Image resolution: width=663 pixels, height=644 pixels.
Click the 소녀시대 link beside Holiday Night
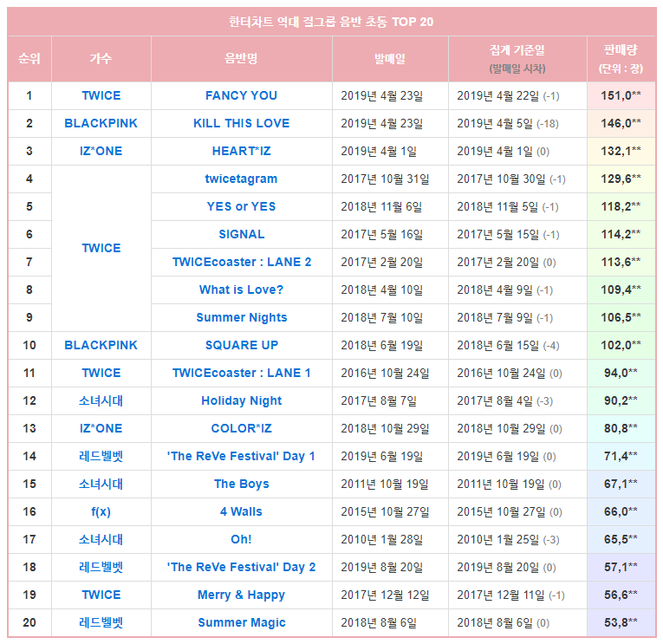pyautogui.click(x=101, y=400)
